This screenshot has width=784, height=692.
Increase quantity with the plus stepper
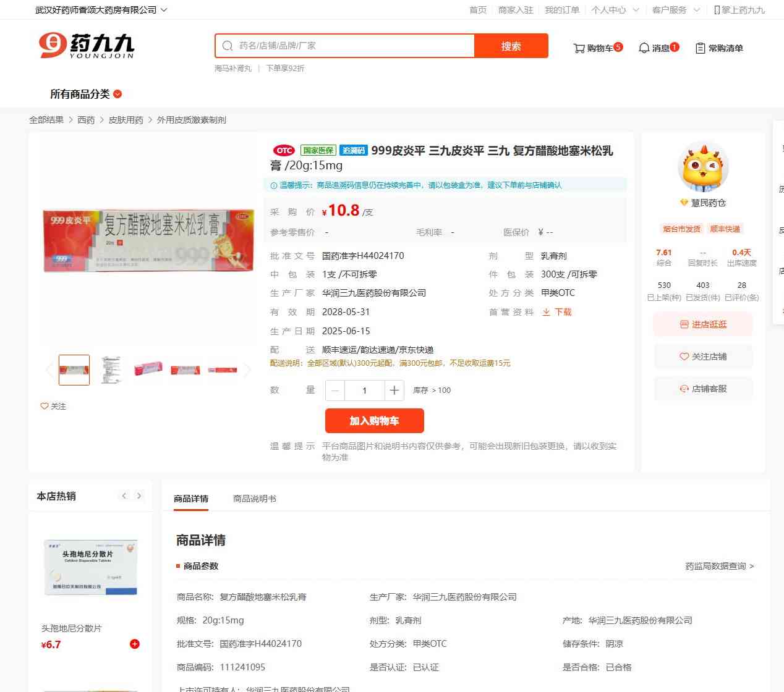[394, 390]
